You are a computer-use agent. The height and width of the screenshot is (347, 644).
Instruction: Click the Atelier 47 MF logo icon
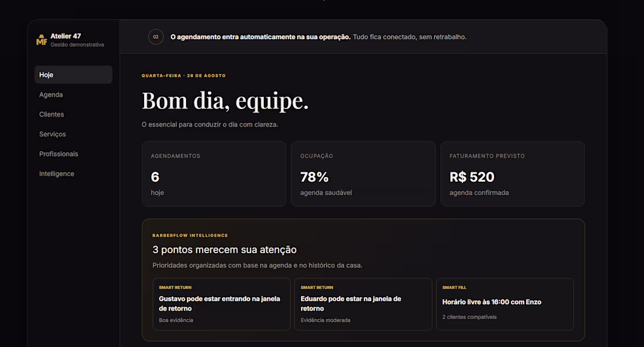pyautogui.click(x=42, y=40)
